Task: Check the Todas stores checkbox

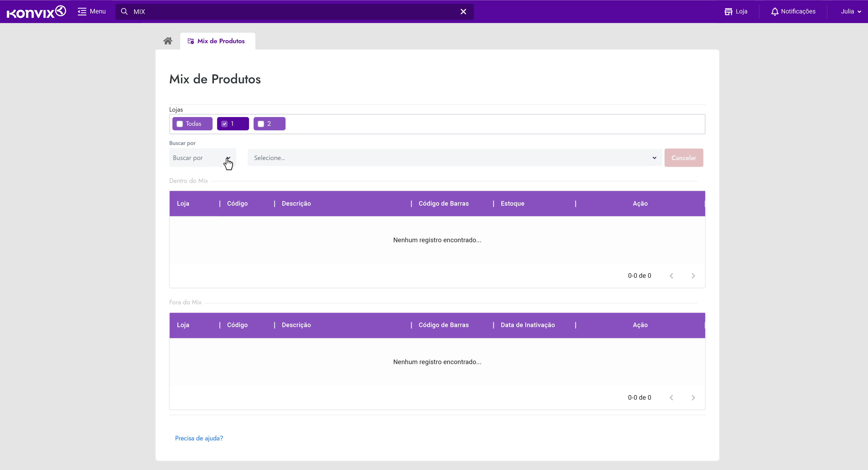Action: pos(179,124)
